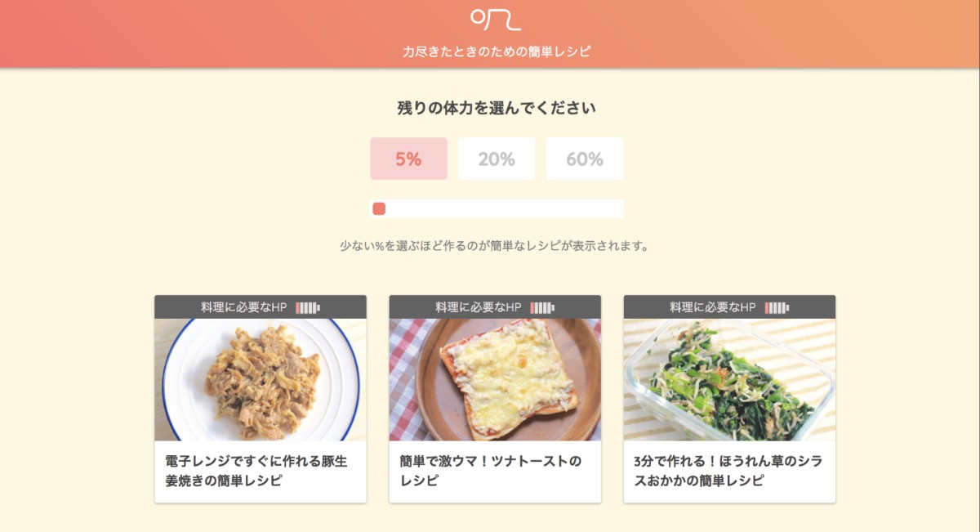View the spinach shirasu okaka photo
This screenshot has width=980, height=532.
(729, 380)
